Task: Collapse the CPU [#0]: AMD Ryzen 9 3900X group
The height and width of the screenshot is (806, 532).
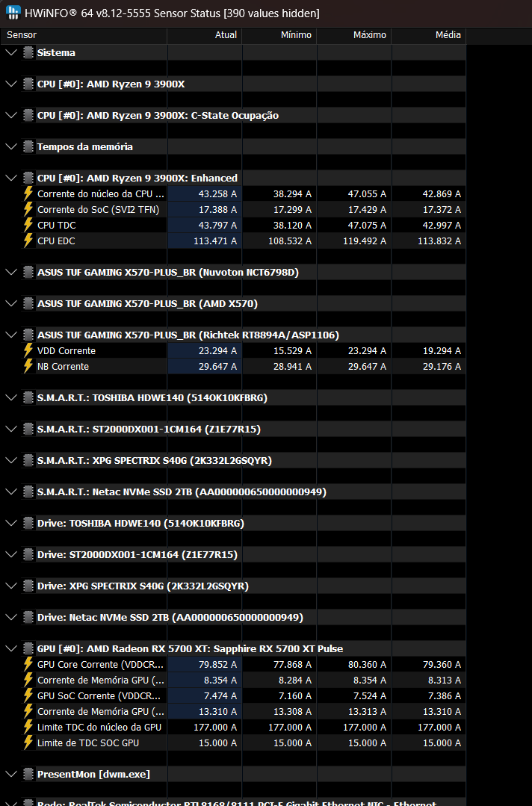Action: pyautogui.click(x=11, y=84)
